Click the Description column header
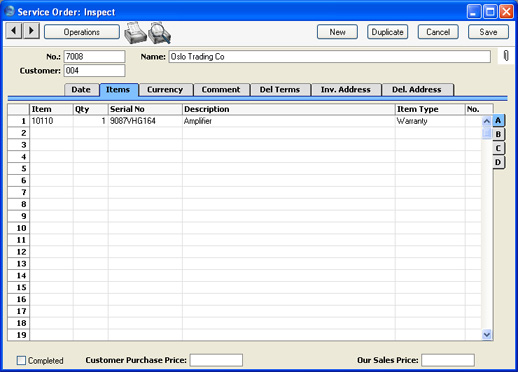 pos(289,109)
